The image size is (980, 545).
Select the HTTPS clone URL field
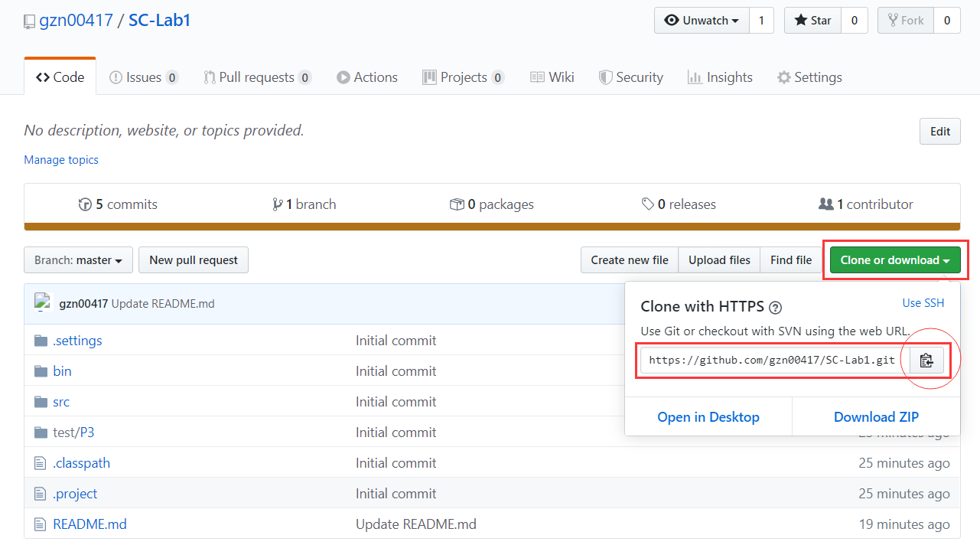773,360
